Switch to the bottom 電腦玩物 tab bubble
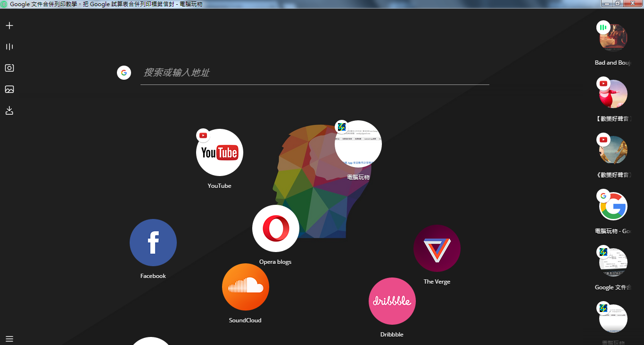 point(613,319)
